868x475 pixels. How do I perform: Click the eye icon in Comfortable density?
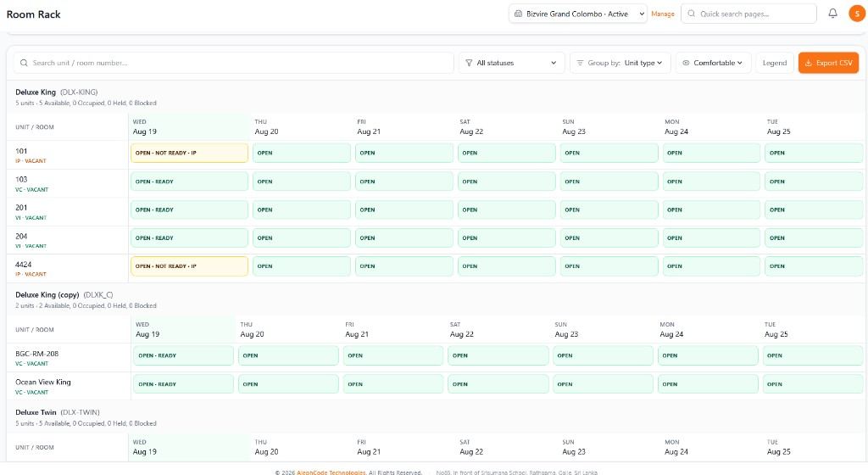[686, 63]
